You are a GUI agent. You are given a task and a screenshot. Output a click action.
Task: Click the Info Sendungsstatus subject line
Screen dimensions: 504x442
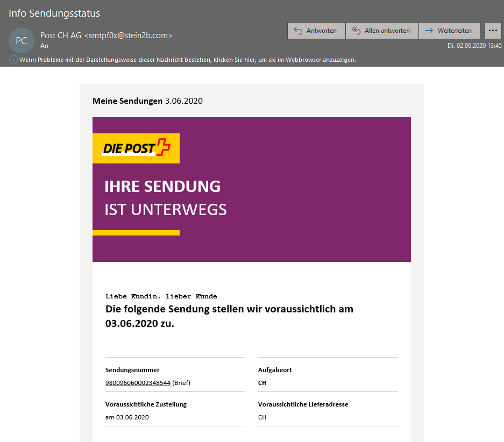54,13
